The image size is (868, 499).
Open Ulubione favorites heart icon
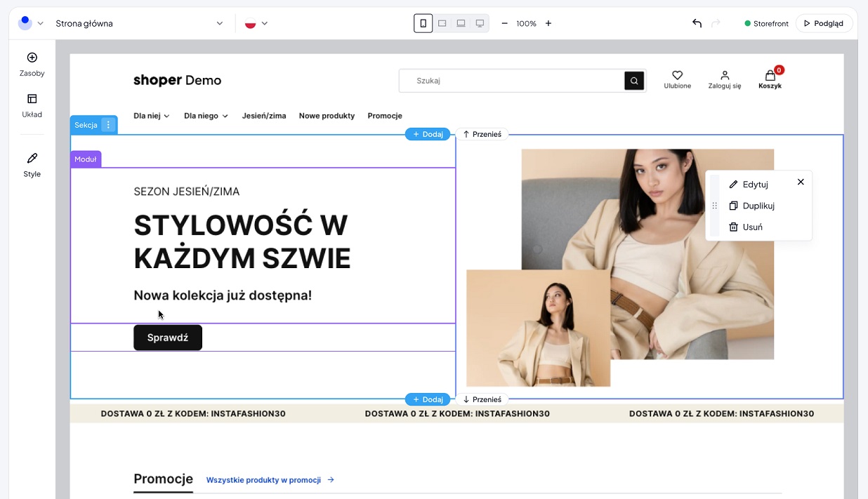[678, 79]
